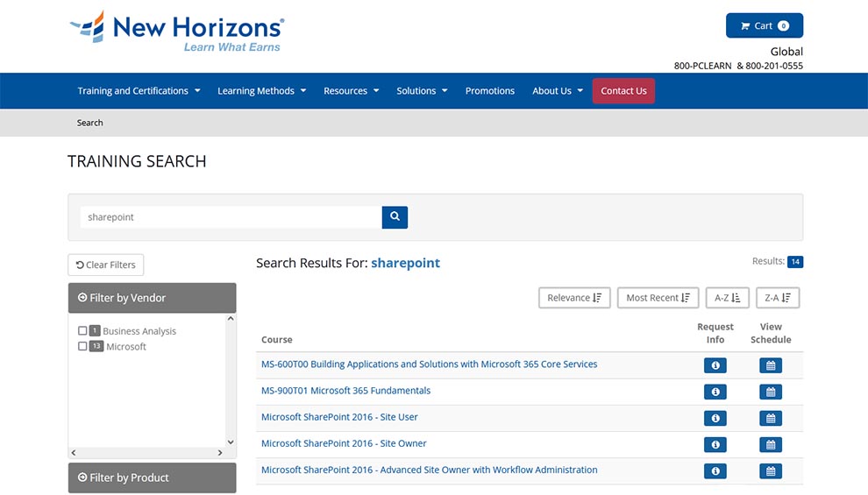Screen dimensions: 868x495
Task: View schedule for SharePoint 2016 Site Owner
Action: [771, 444]
